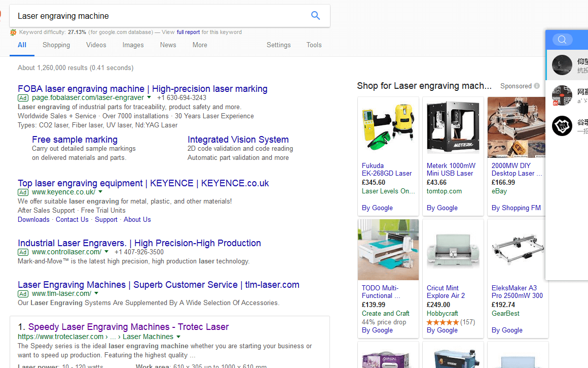
Task: Click the Fukuda EK-268GD Laser product image
Action: [x=388, y=127]
